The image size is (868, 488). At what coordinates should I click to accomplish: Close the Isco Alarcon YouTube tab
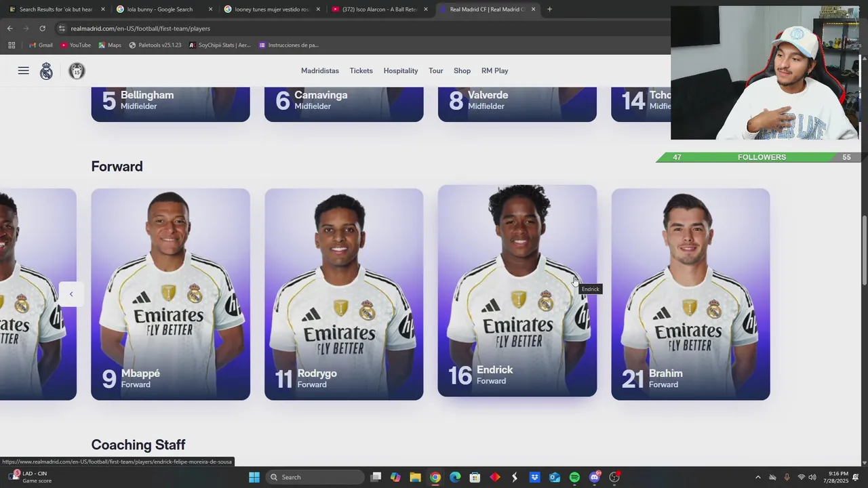[x=426, y=9]
